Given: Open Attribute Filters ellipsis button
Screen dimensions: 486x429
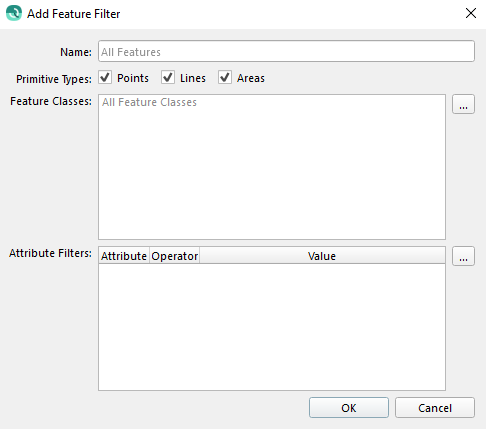Looking at the screenshot, I should tap(463, 256).
